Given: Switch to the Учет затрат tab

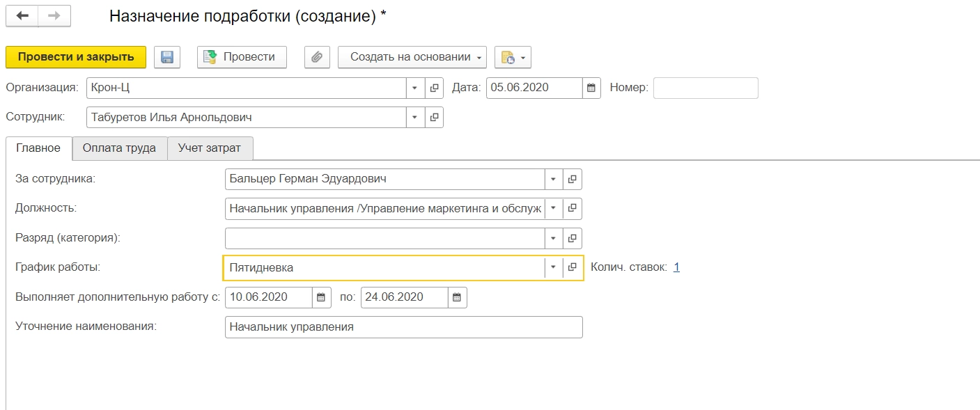Looking at the screenshot, I should pos(209,148).
